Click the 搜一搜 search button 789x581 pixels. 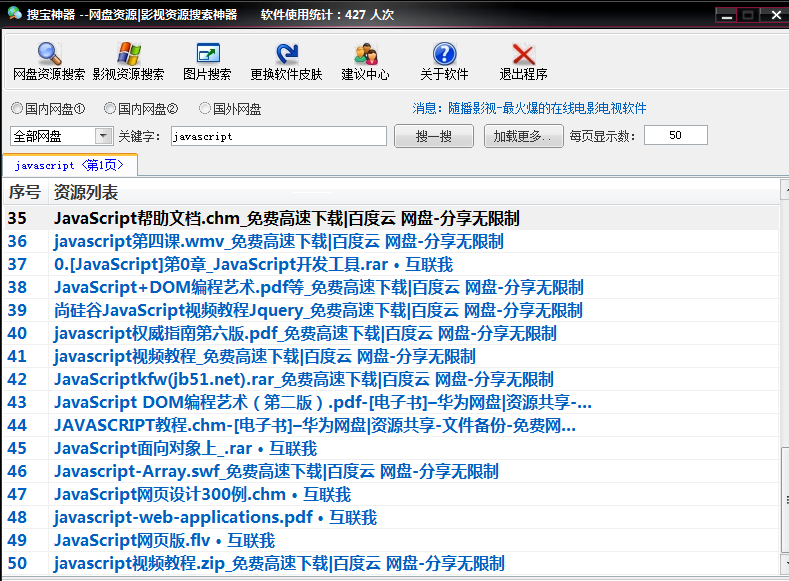[x=434, y=136]
